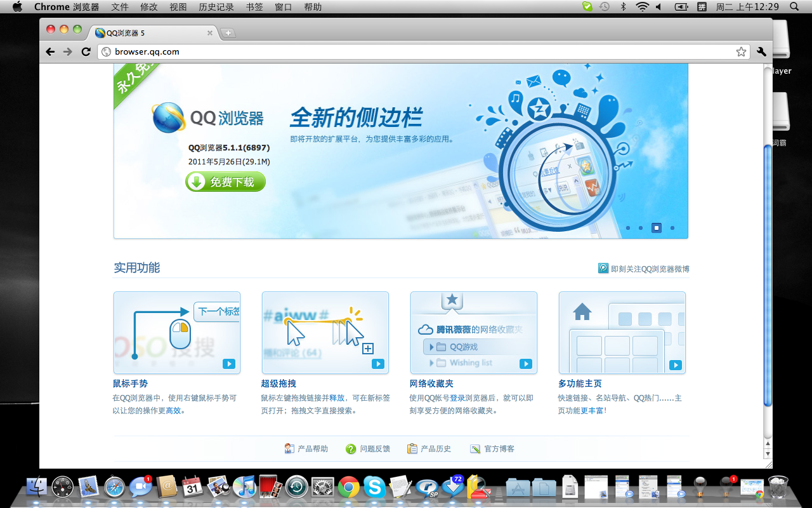Click 即刻关注QQ浏览器微博 link
Screen dimensions: 812x508
point(650,269)
